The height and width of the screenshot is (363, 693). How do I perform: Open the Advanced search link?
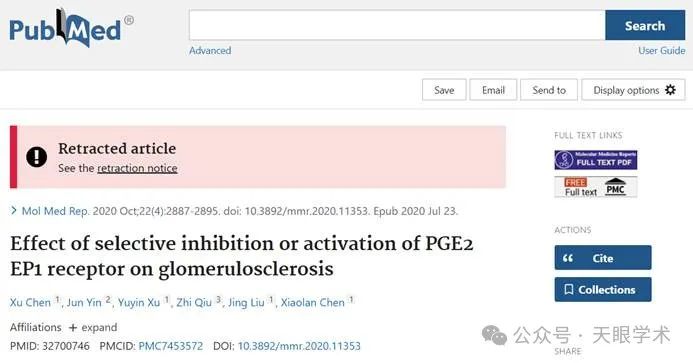point(210,50)
